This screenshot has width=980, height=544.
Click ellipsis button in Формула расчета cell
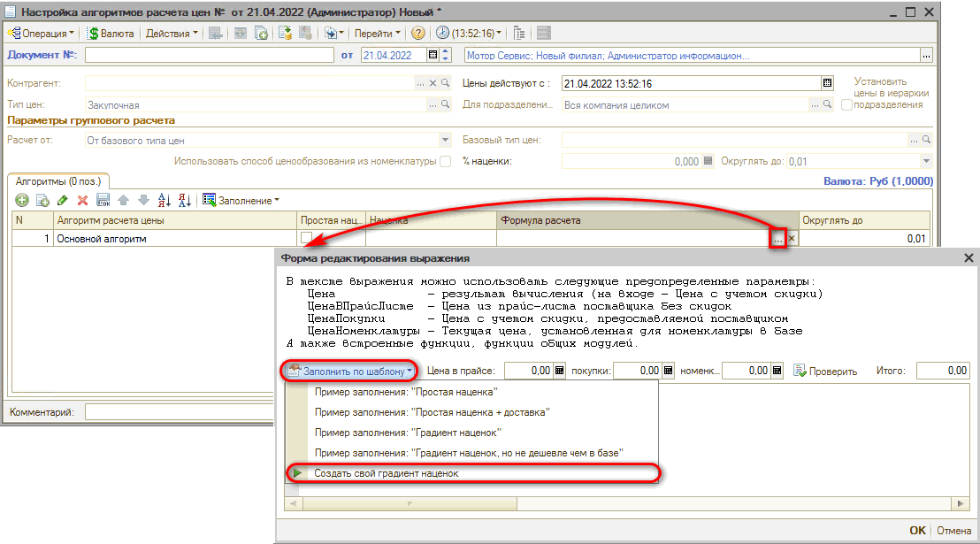pyautogui.click(x=777, y=239)
